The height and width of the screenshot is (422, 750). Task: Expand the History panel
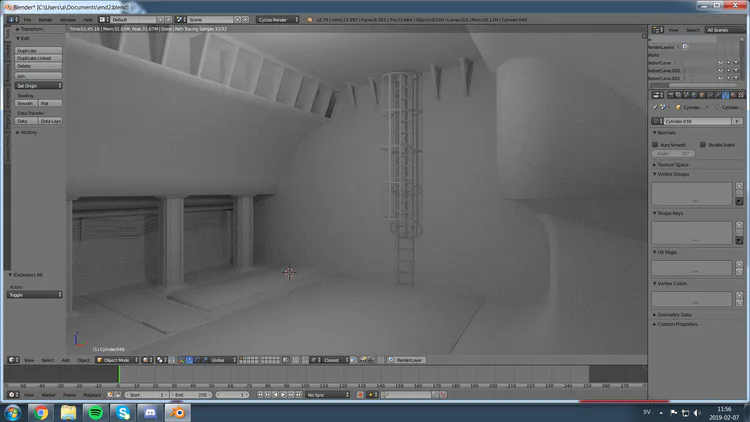point(26,132)
